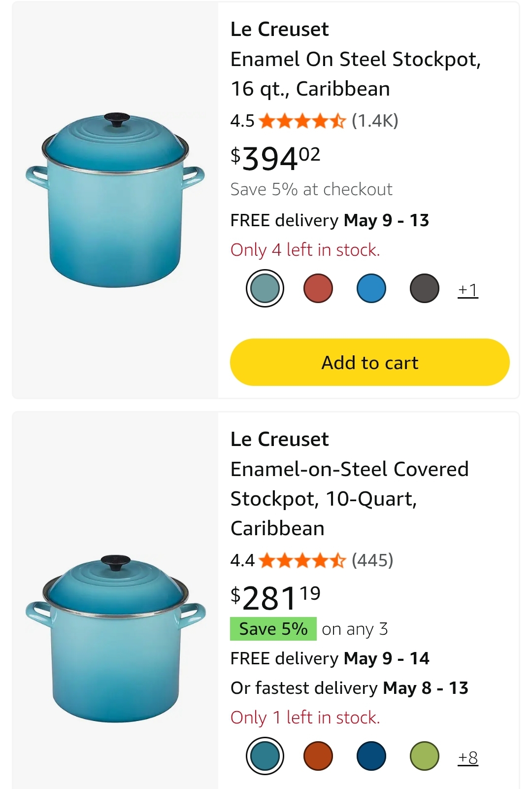
Task: Open the (445) reviews count
Action: tap(372, 560)
